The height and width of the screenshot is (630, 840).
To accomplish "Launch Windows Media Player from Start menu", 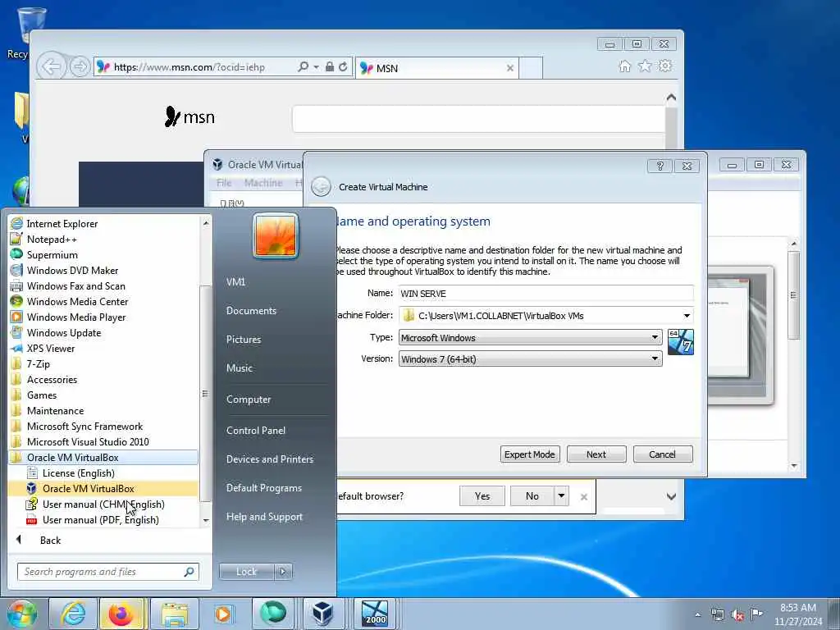I will point(76,317).
